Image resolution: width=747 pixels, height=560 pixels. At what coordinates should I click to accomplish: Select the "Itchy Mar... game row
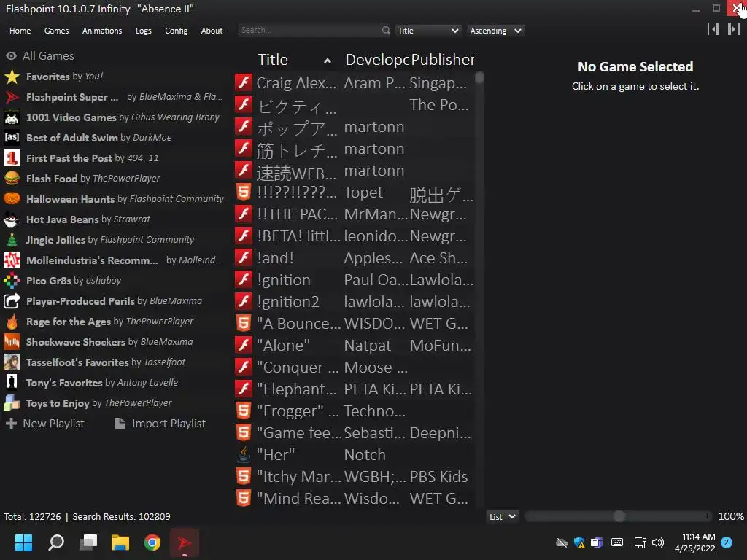(355, 477)
